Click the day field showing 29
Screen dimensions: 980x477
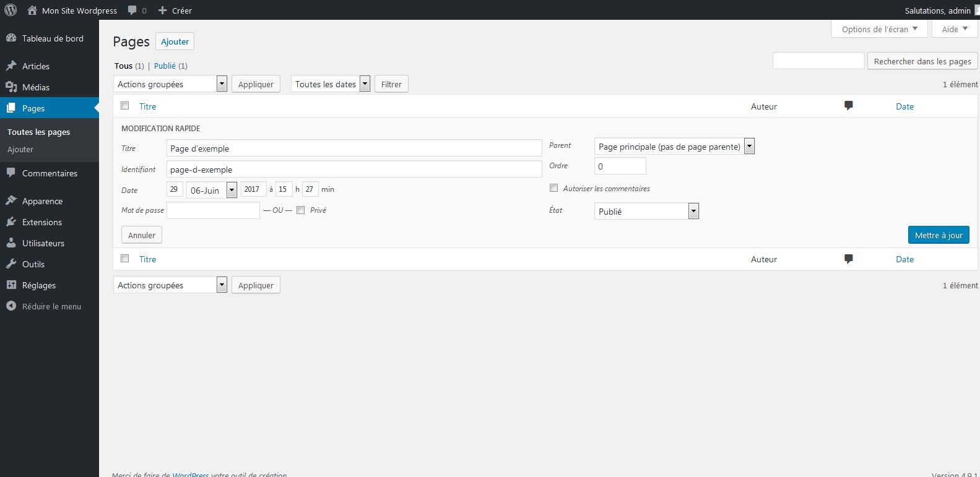[x=175, y=189]
